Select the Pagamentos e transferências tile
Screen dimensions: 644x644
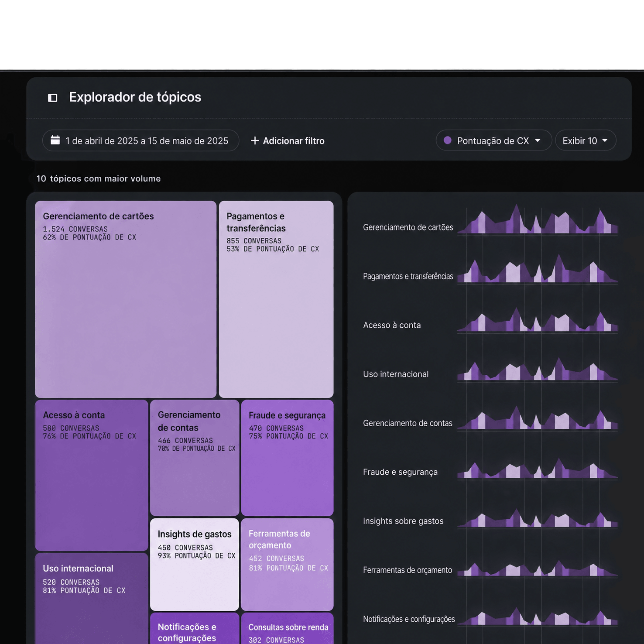pyautogui.click(x=276, y=299)
